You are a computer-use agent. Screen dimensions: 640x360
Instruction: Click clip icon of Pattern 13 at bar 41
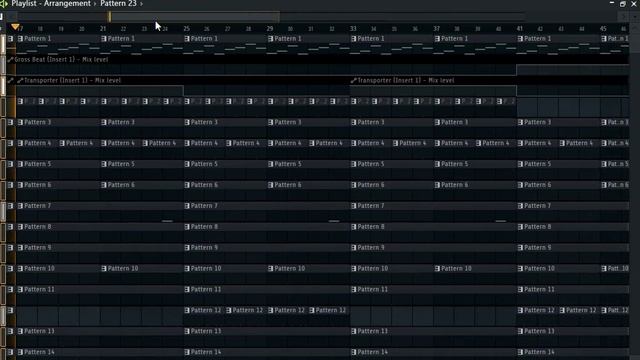tap(520, 331)
